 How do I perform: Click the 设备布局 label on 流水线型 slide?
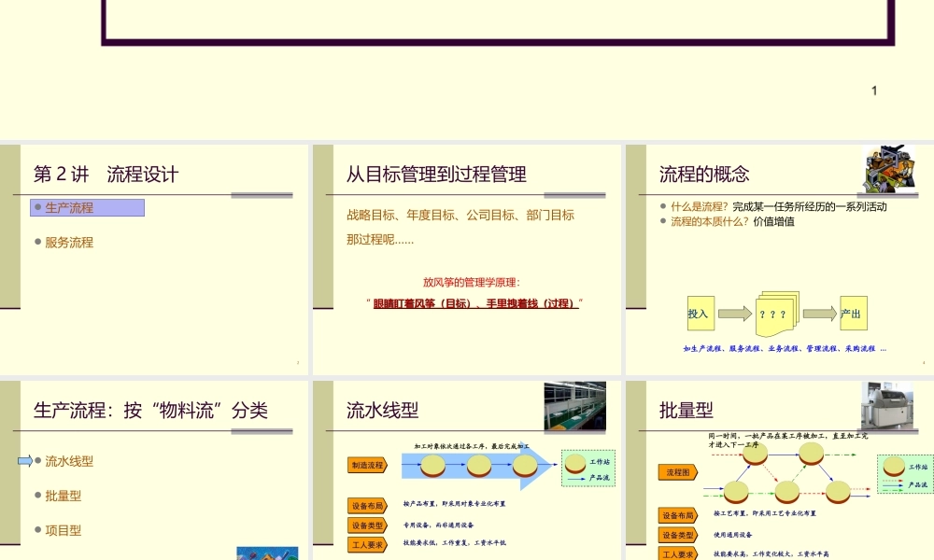pyautogui.click(x=367, y=506)
